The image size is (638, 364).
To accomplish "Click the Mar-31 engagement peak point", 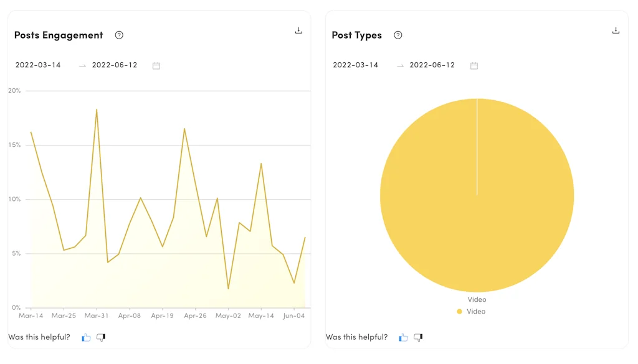I will [x=97, y=110].
